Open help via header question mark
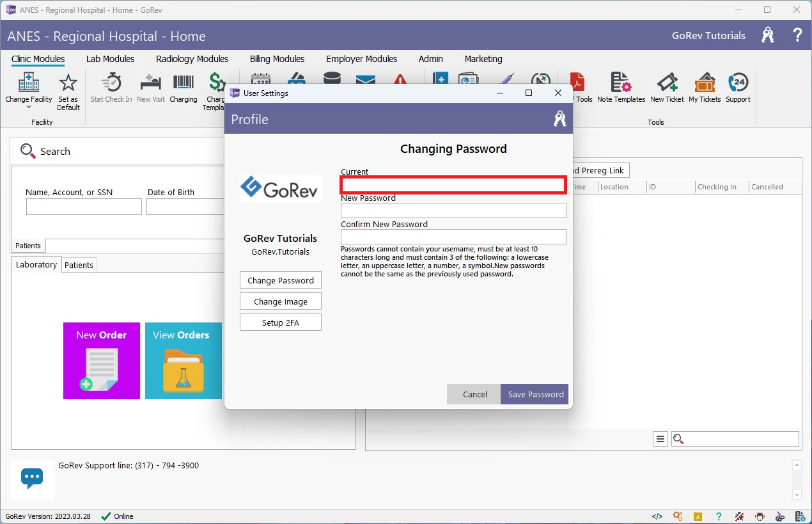 coord(797,35)
